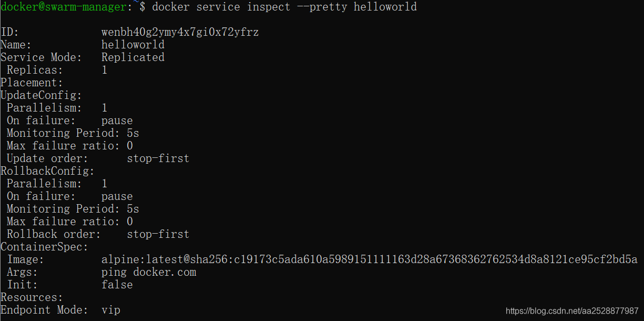The height and width of the screenshot is (321, 644).
Task: Click the alpine:latest image sha256 digest
Action: pyautogui.click(x=369, y=259)
